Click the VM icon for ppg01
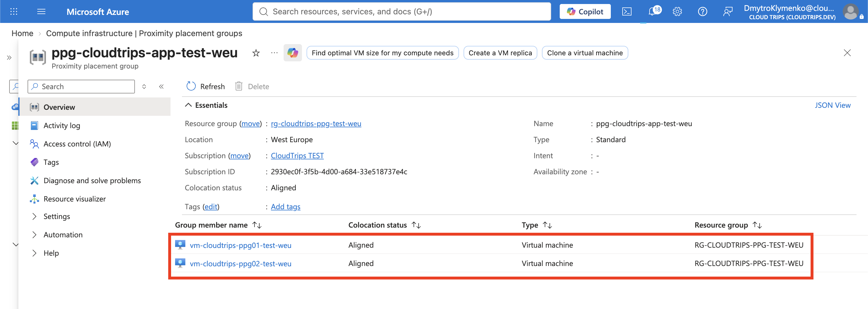Screen dimensions: 868x309 [180, 245]
